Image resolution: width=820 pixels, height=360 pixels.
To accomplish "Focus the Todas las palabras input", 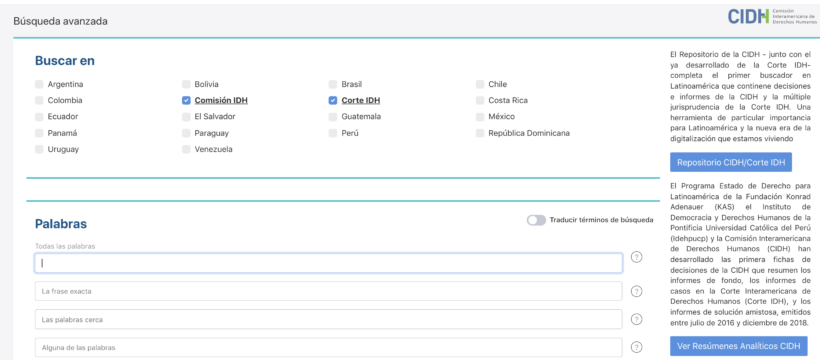I will (x=328, y=263).
